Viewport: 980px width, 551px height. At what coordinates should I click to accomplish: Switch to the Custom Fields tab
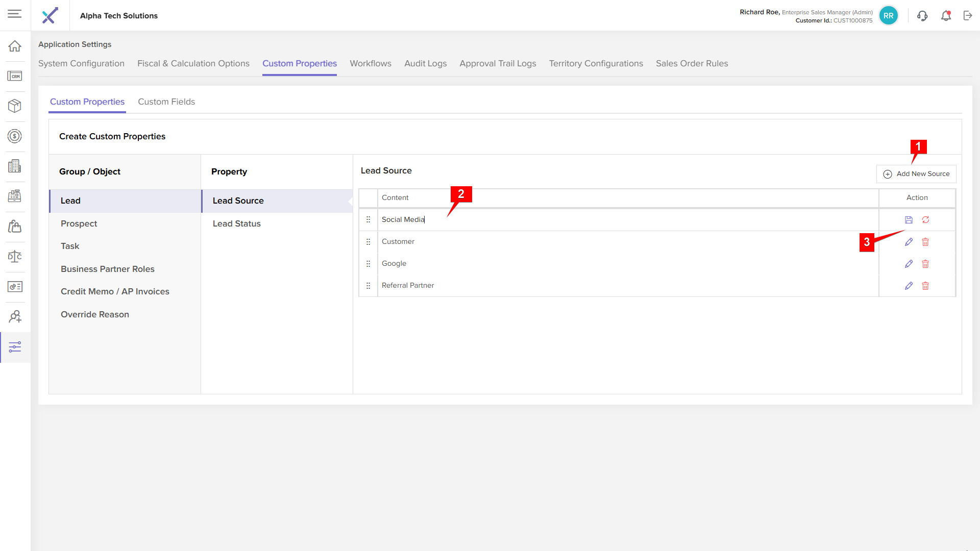point(166,102)
